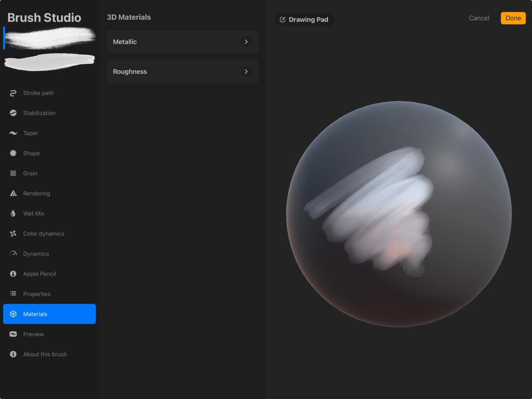This screenshot has width=532, height=399.
Task: Select the Grain label
Action: click(30, 173)
